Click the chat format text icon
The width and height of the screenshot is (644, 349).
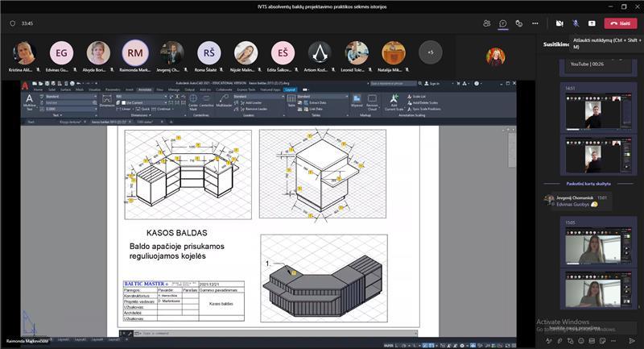pyautogui.click(x=549, y=341)
